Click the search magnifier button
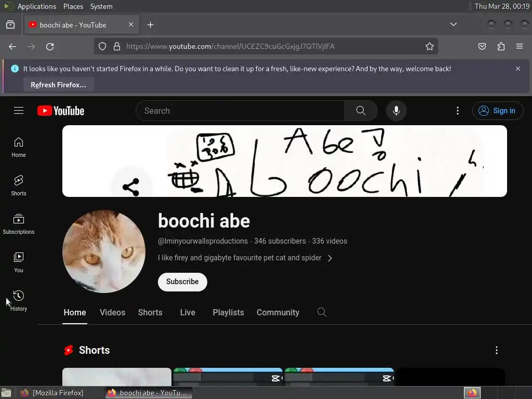The height and width of the screenshot is (399, 532). click(361, 111)
